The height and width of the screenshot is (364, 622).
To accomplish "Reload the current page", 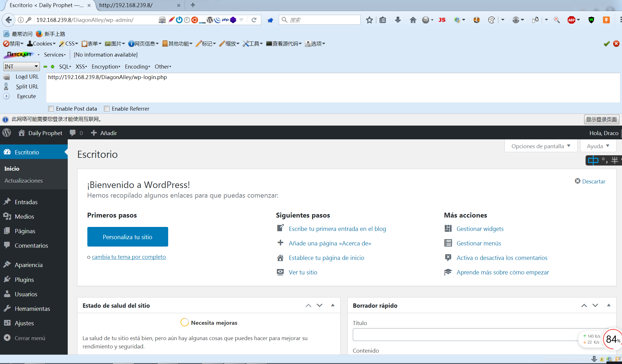I will pyautogui.click(x=254, y=20).
